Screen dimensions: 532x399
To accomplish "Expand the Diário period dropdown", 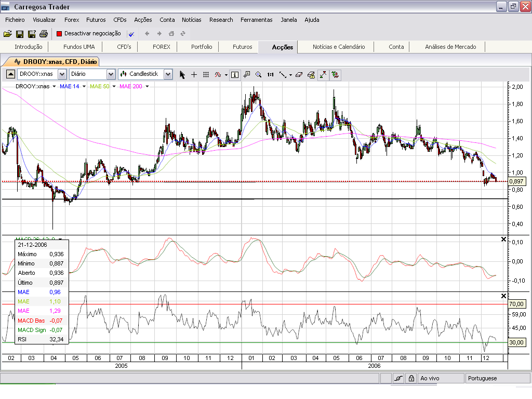I will 111,74.
